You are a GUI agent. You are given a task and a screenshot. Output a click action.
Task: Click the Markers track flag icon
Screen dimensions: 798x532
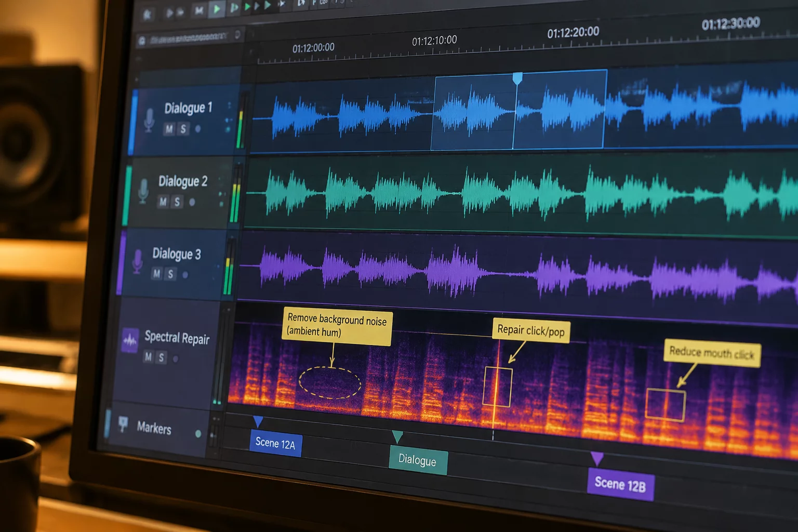[123, 423]
